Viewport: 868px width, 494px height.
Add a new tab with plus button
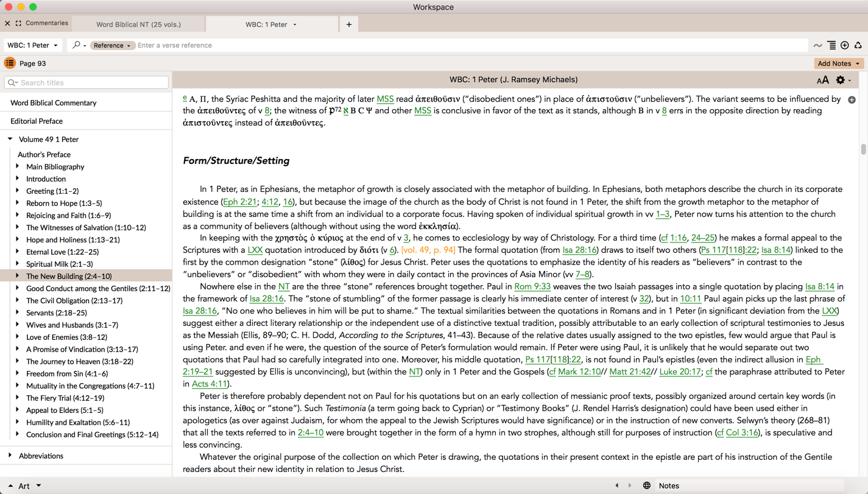349,24
